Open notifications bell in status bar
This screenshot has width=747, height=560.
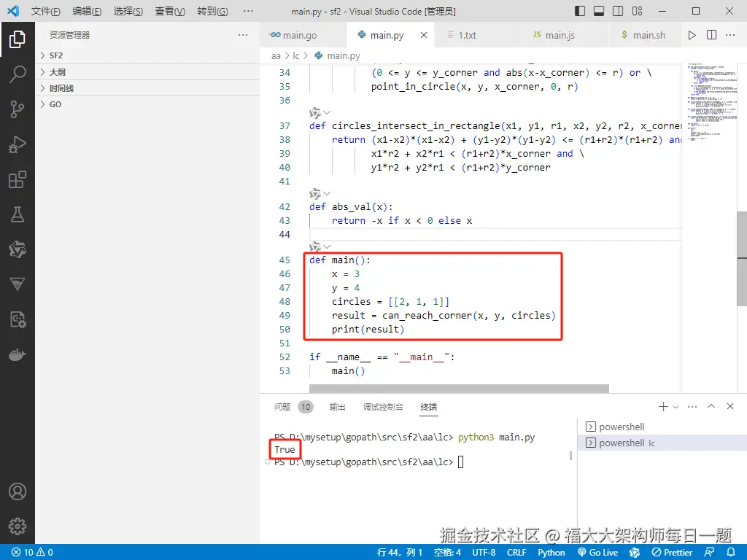(x=731, y=552)
